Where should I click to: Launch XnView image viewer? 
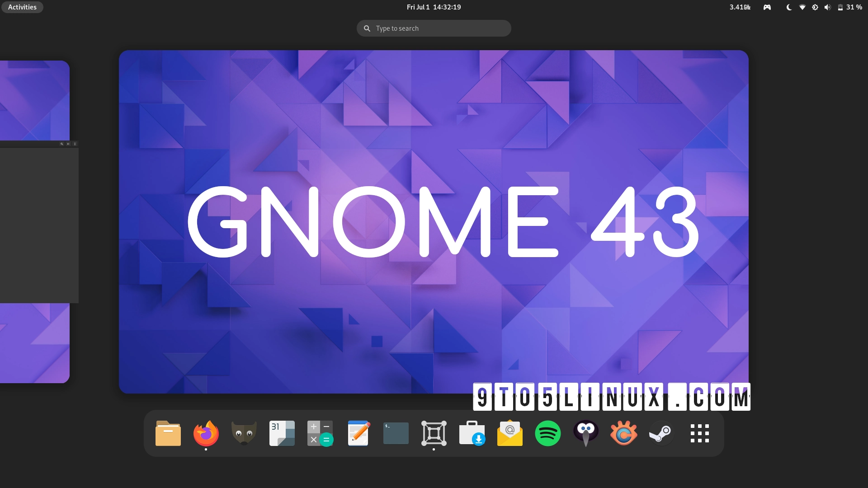tap(623, 433)
